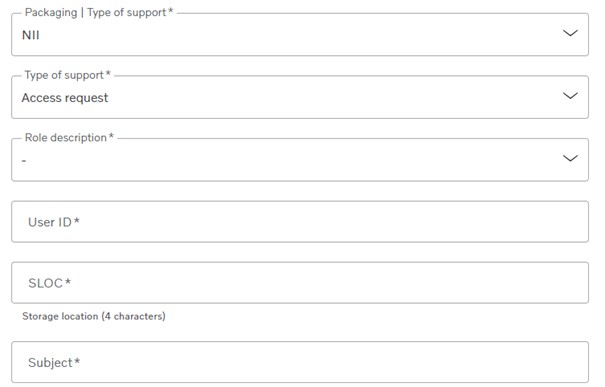Click the Storage location (4 characters) hint
This screenshot has width=605, height=387.
pyautogui.click(x=94, y=316)
